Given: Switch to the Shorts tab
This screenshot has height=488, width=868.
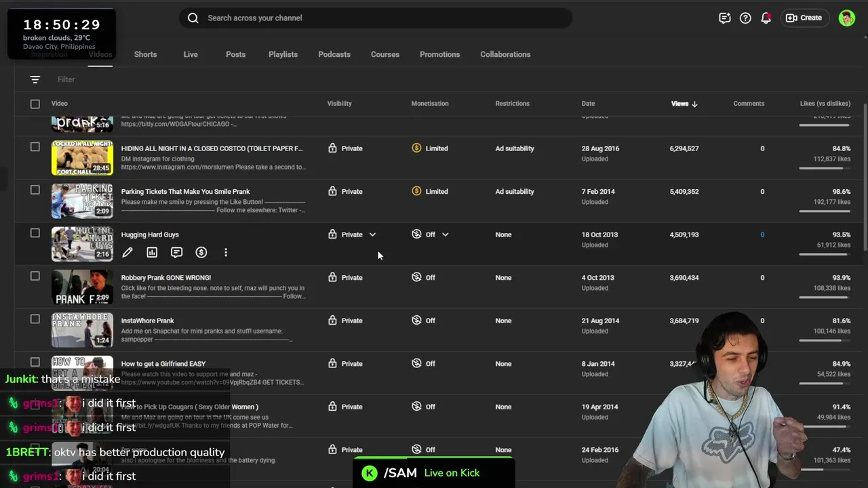Looking at the screenshot, I should point(145,54).
